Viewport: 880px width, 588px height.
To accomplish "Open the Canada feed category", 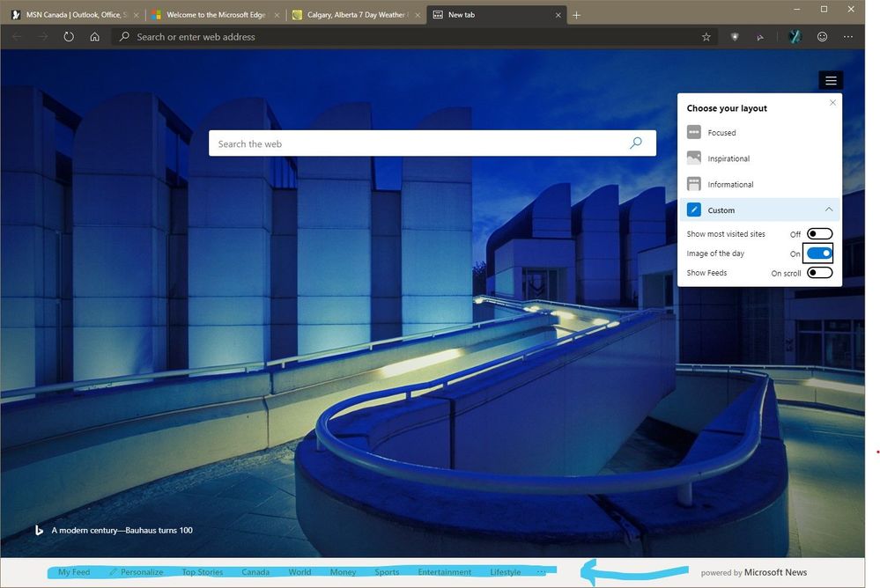I will pyautogui.click(x=255, y=572).
